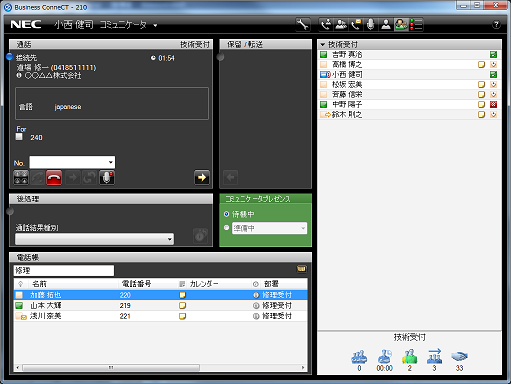Open the コミュニケータ role dropdown arrow

[x=155, y=25]
